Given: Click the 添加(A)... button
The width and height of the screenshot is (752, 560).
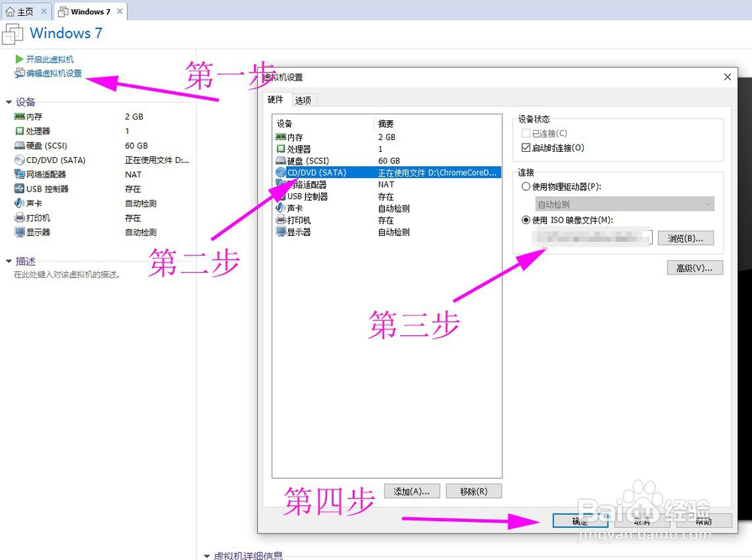Looking at the screenshot, I should pyautogui.click(x=411, y=492).
